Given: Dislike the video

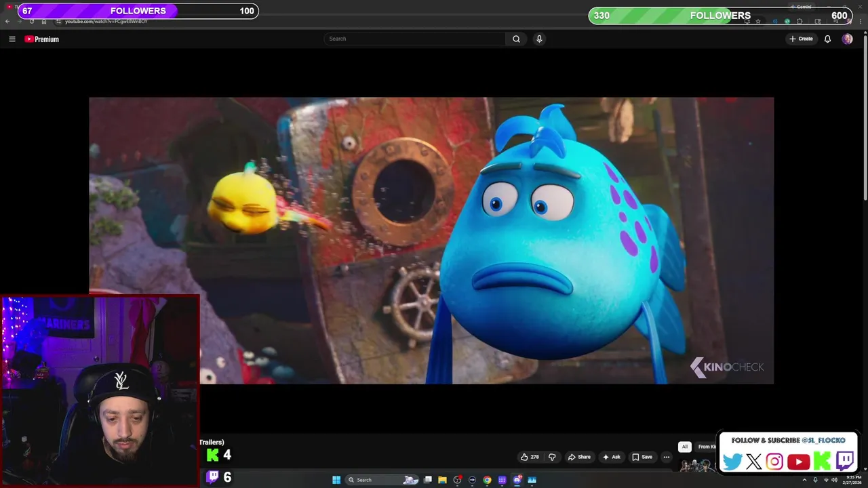Looking at the screenshot, I should (x=552, y=457).
